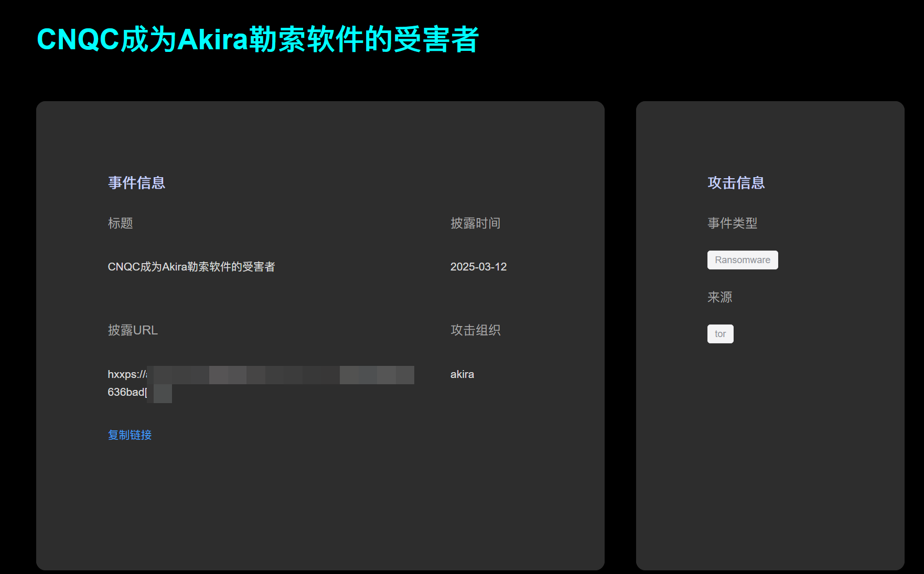This screenshot has width=924, height=574.
Task: Click the akira attack group value
Action: [462, 374]
